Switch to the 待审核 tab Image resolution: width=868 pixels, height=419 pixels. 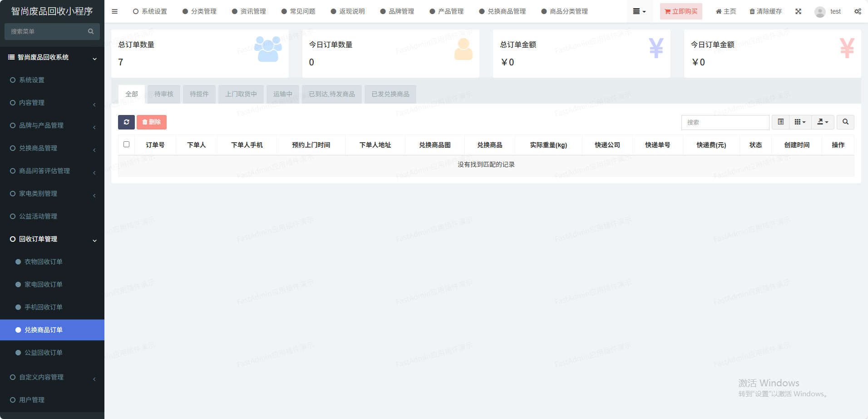pos(163,94)
